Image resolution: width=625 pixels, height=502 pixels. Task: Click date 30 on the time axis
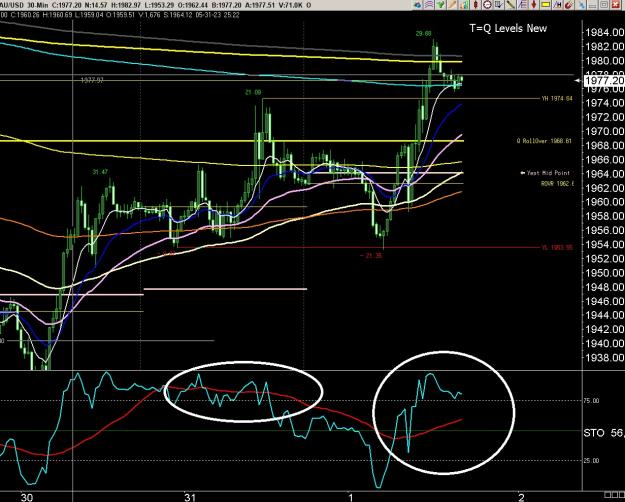coord(27,497)
